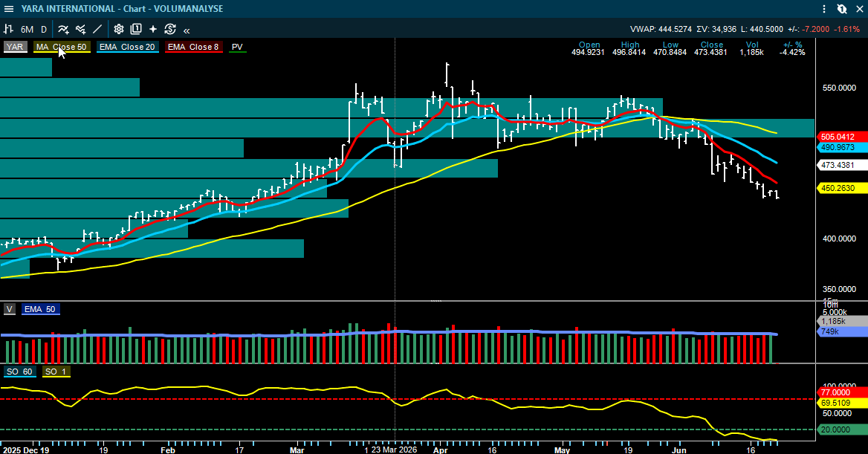Viewport: 868px width, 454px height.
Task: Open the 6M time period selector
Action: pos(27,29)
